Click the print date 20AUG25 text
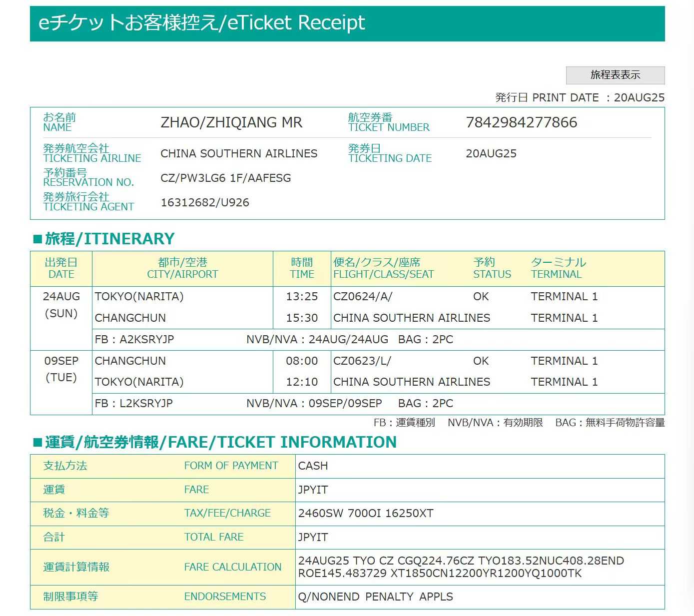 point(639,97)
